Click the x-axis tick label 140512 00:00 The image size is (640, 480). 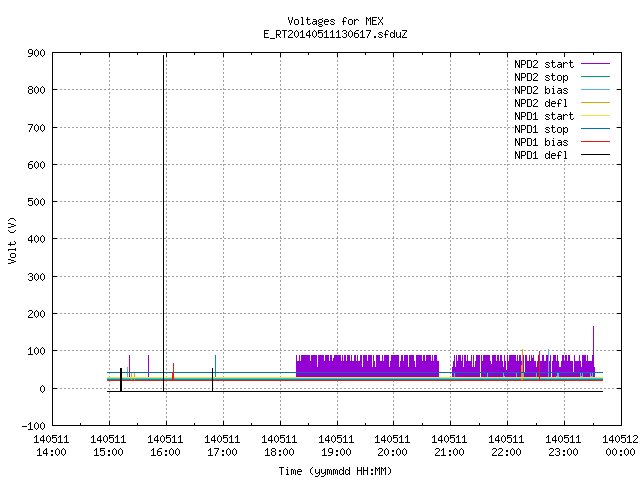pos(620,446)
